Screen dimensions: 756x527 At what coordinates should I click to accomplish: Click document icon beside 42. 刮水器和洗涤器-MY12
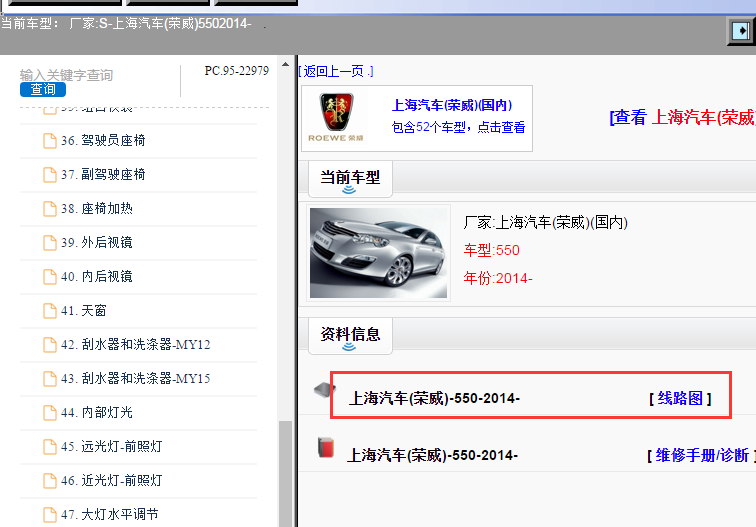click(x=50, y=345)
